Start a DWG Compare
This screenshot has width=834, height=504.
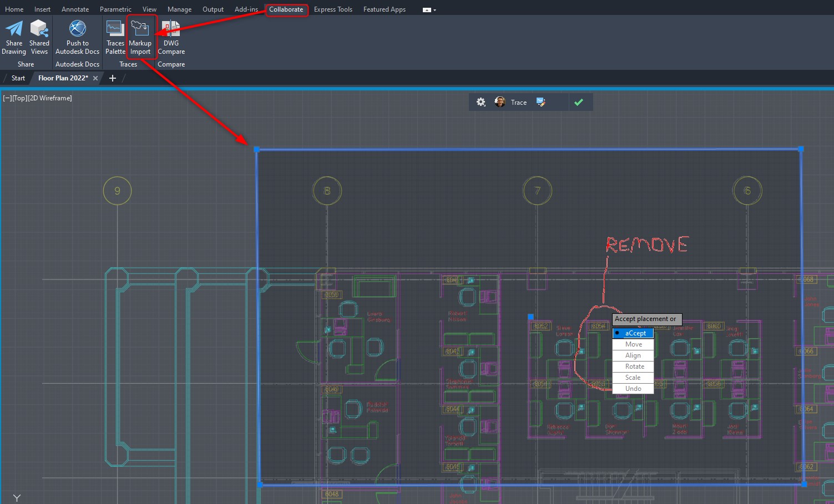click(171, 37)
